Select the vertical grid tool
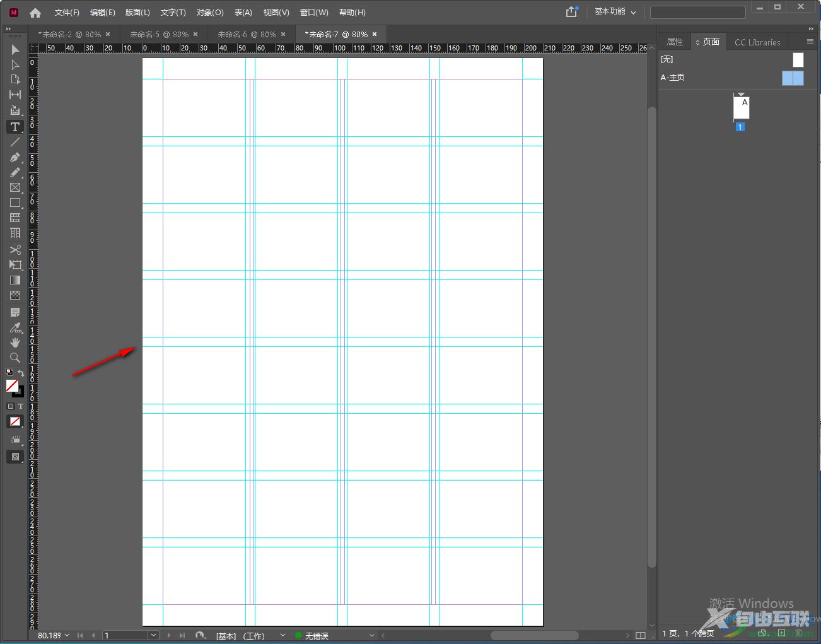Viewport: 821px width, 644px height. point(15,233)
